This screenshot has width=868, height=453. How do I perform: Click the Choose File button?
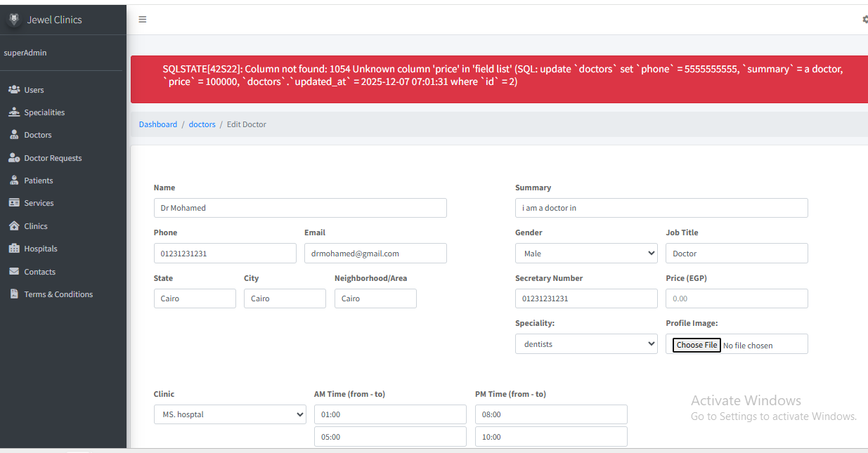pos(697,345)
